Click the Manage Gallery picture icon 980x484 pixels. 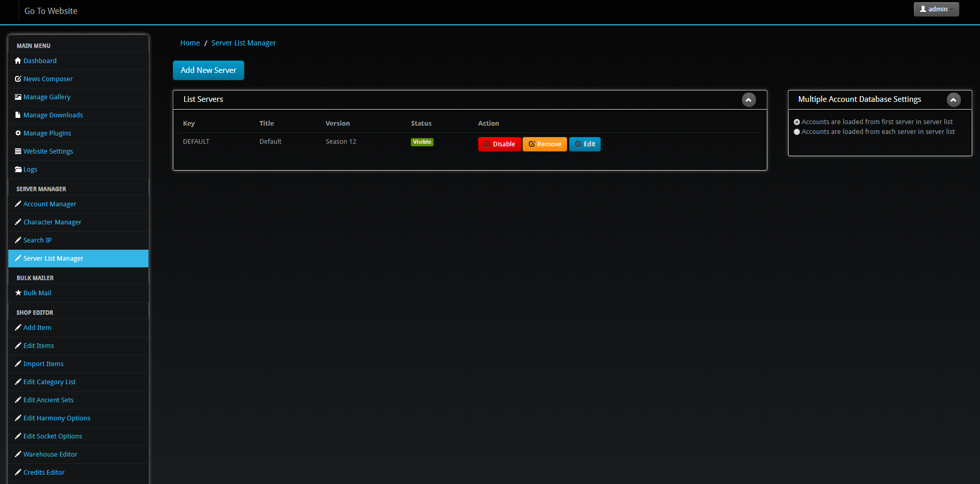point(18,97)
